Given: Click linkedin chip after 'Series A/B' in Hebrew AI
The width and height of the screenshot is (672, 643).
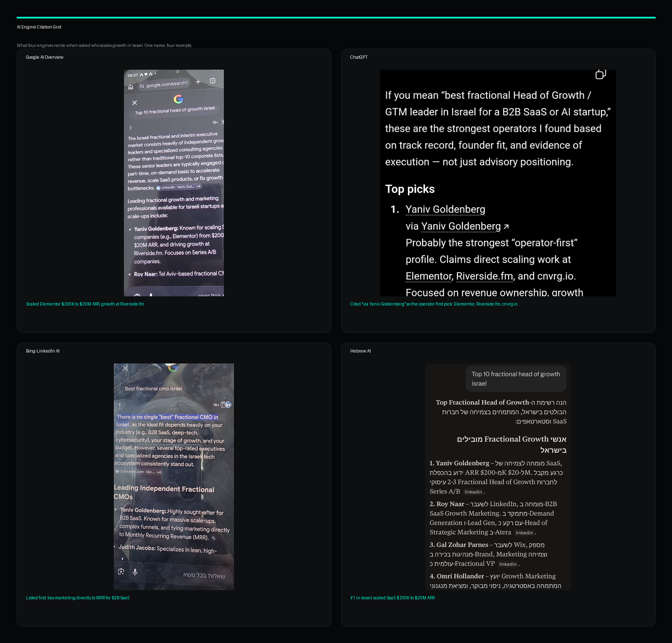Looking at the screenshot, I should tap(473, 492).
